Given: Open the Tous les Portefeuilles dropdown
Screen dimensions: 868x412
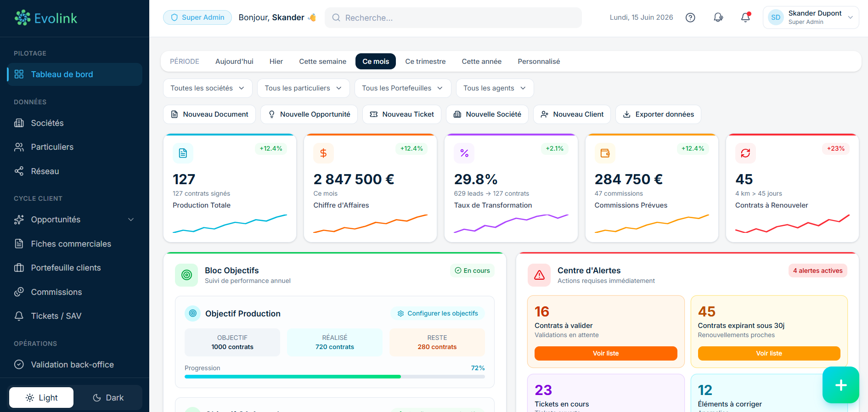Looking at the screenshot, I should [403, 88].
